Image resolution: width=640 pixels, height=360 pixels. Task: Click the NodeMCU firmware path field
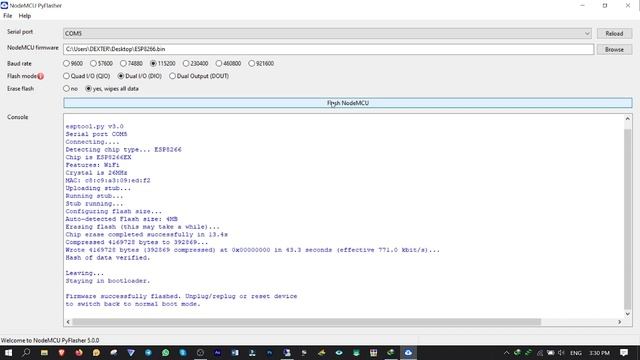coord(329,49)
